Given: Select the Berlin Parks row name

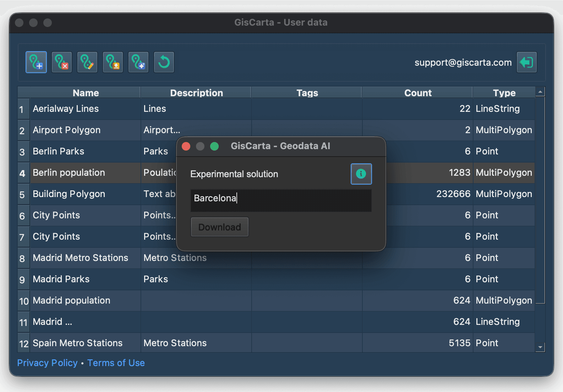Looking at the screenshot, I should pos(59,151).
